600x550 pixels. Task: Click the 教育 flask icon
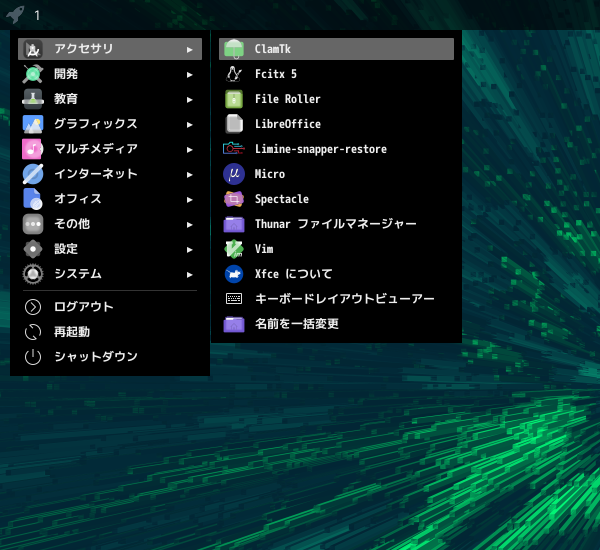33,99
